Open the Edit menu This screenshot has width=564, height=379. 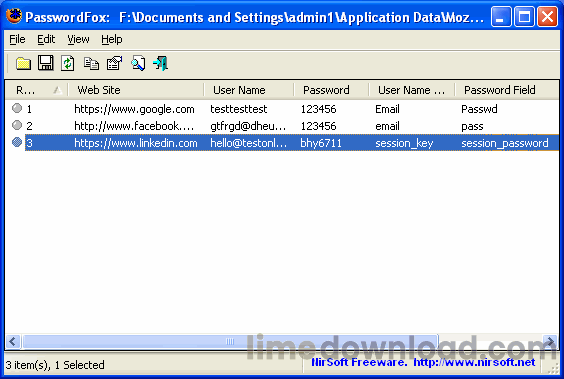click(x=46, y=39)
